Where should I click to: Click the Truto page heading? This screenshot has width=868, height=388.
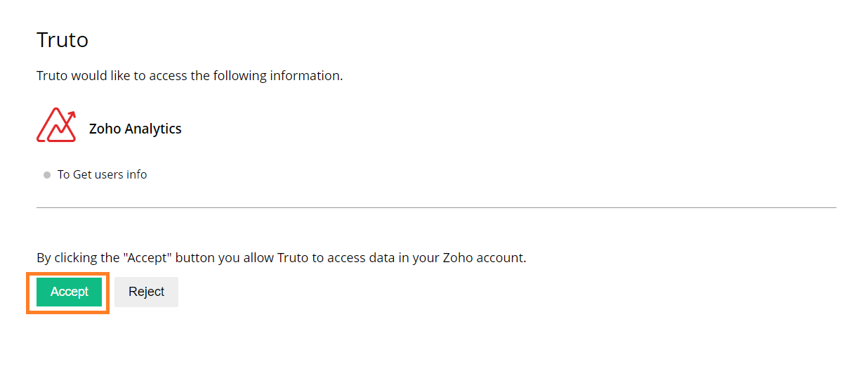point(63,39)
